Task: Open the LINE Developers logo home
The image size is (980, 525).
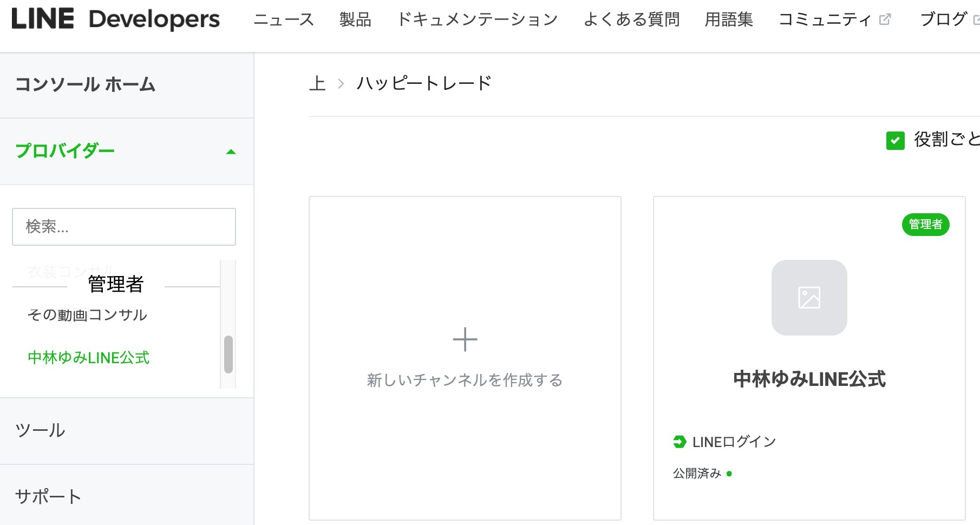Action: pyautogui.click(x=115, y=19)
